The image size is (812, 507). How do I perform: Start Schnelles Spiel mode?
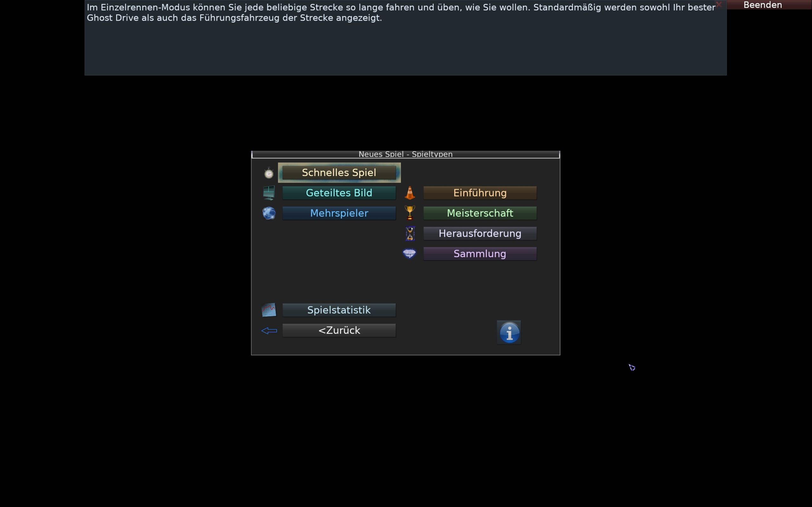pos(339,173)
